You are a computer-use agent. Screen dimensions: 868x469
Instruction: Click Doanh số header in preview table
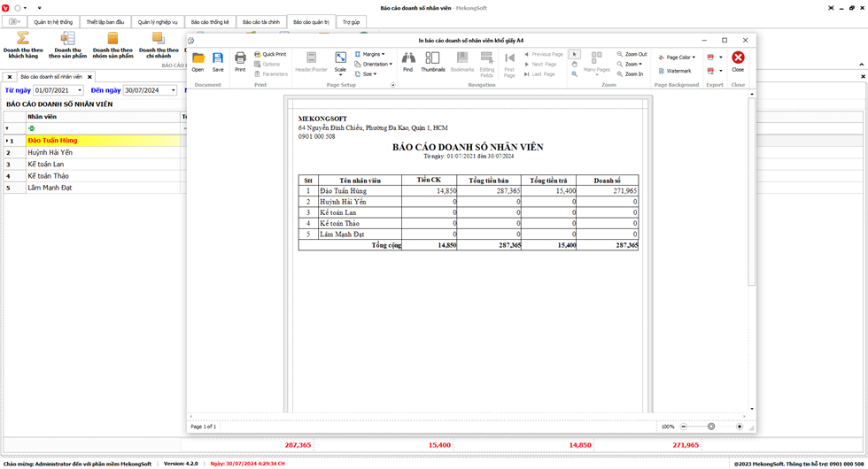coord(608,181)
